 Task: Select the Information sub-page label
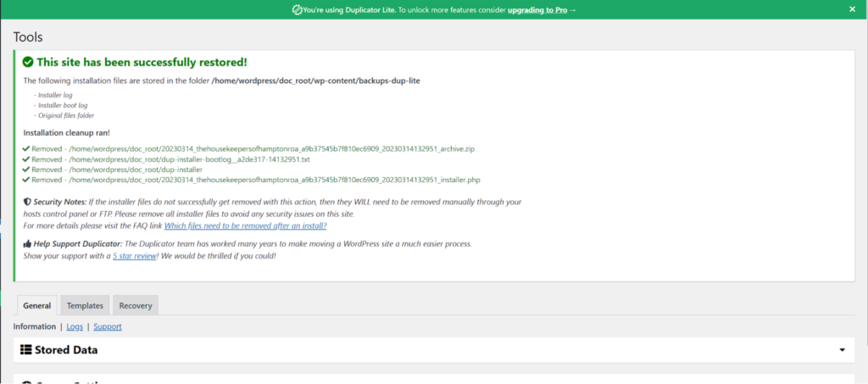[34, 326]
